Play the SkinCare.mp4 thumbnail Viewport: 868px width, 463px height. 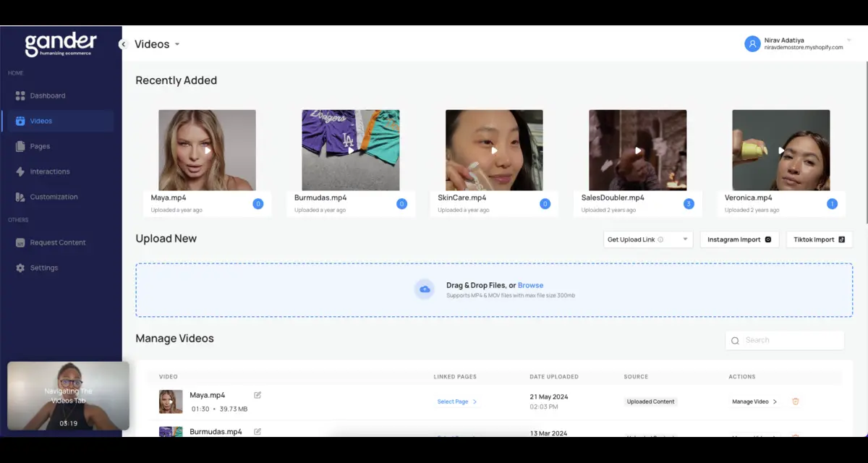pos(494,150)
